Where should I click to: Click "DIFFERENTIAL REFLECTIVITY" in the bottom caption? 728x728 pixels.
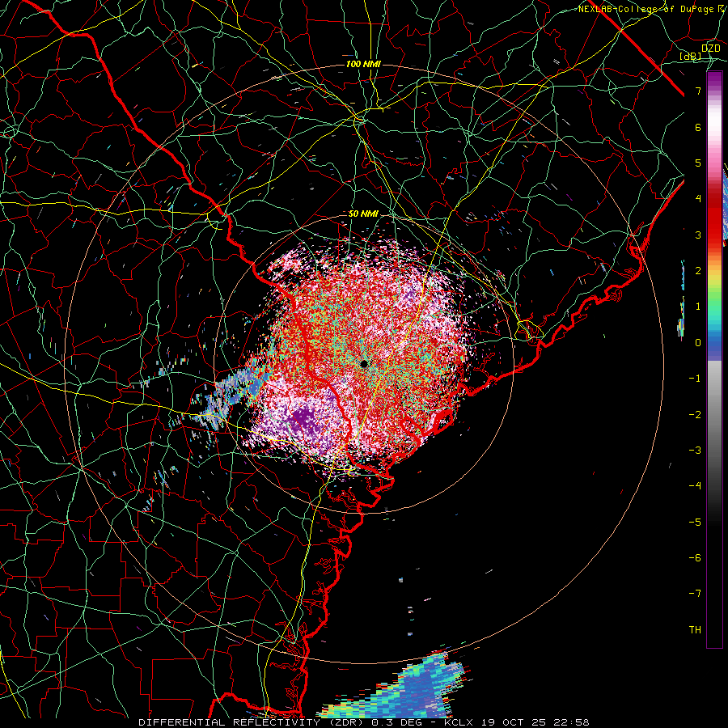tap(230, 722)
